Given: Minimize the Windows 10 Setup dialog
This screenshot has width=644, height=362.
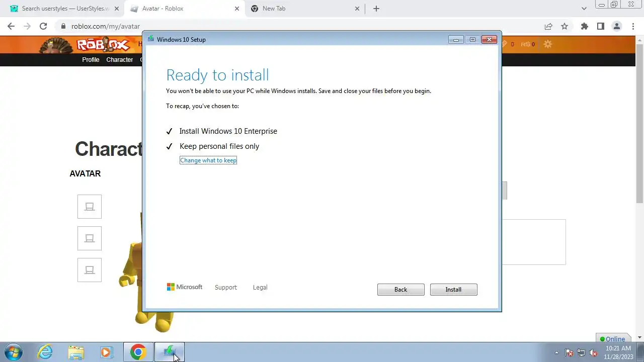Looking at the screenshot, I should tap(456, 40).
